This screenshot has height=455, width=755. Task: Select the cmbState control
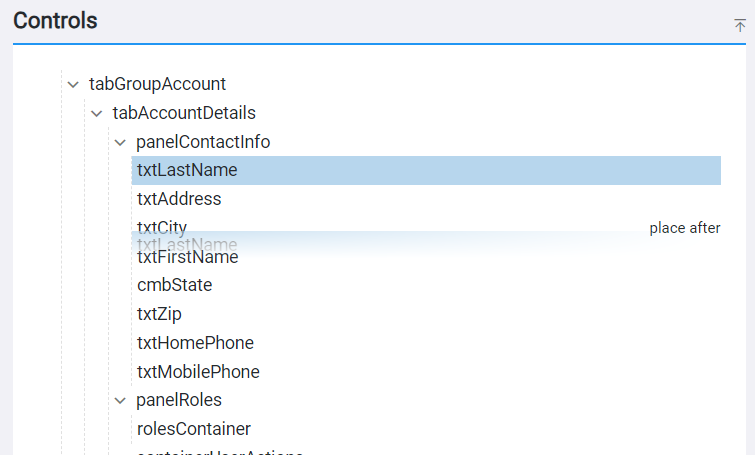[x=174, y=285]
